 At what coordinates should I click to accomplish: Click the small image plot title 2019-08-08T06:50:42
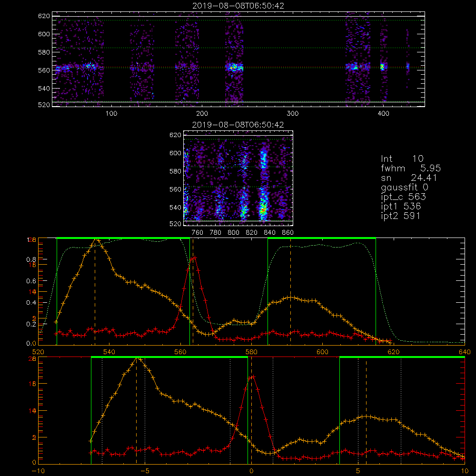pyautogui.click(x=238, y=125)
